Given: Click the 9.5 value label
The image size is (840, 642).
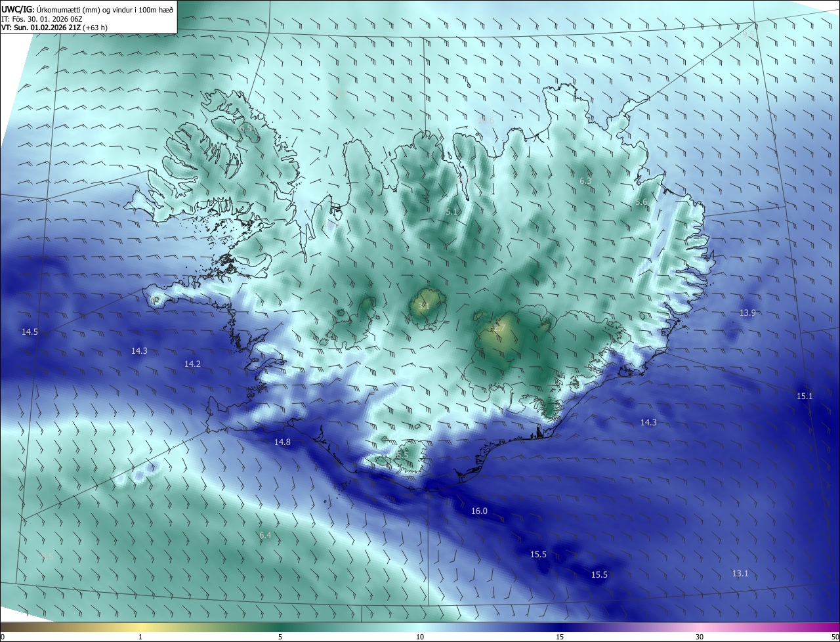Looking at the screenshot, I should coord(749,34).
